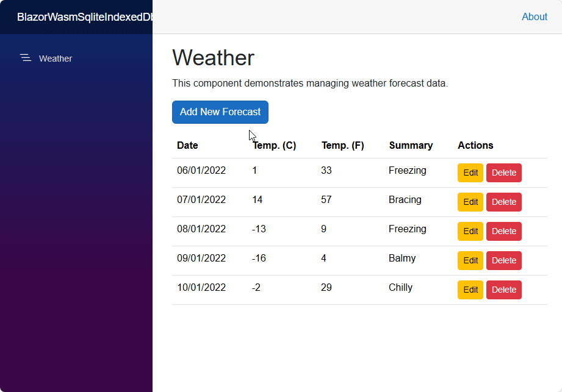Click the Date column header

[187, 145]
